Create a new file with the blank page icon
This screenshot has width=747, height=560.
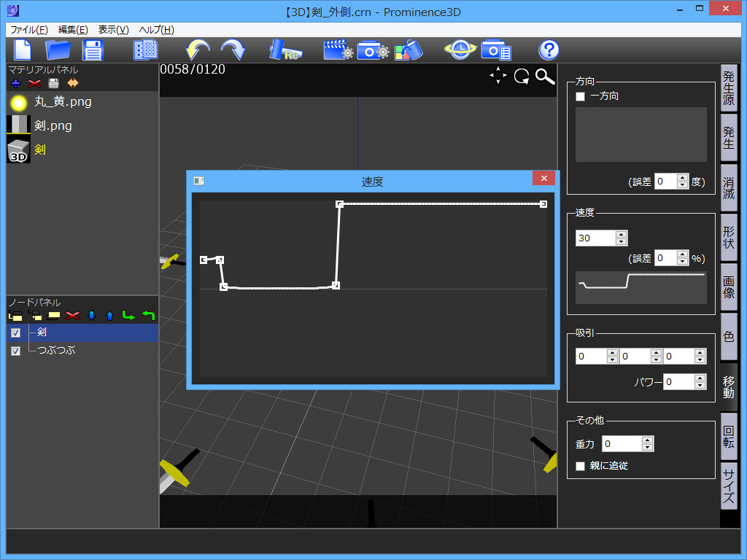[x=23, y=50]
